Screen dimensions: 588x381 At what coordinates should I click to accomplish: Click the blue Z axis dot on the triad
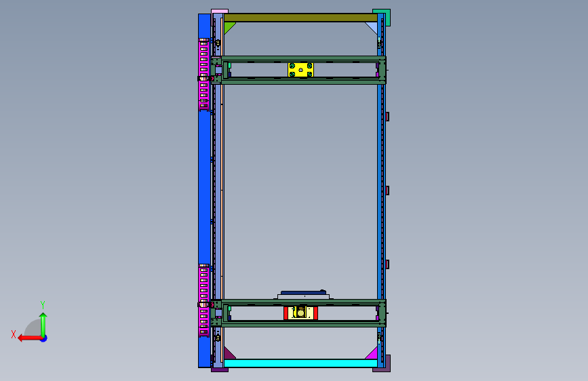(44, 338)
